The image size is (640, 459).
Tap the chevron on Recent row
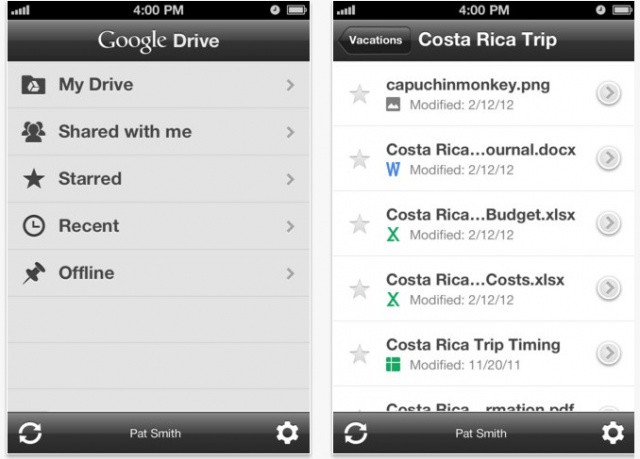tap(290, 226)
